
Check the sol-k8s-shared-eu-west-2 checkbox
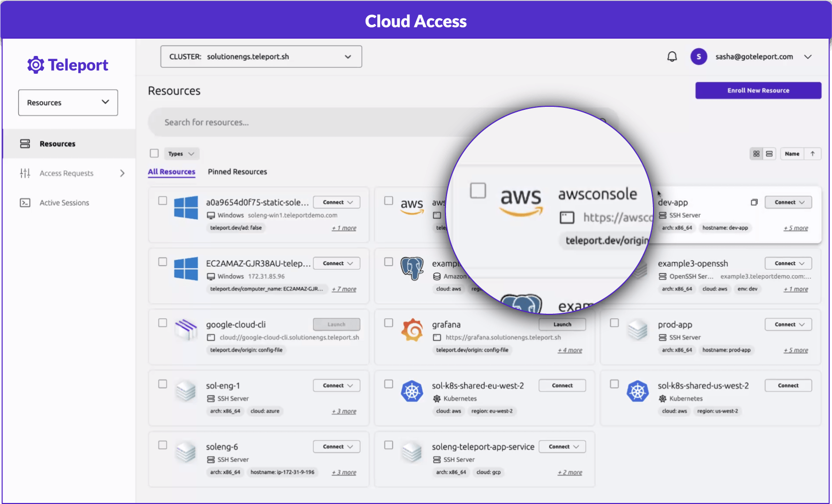(x=389, y=383)
